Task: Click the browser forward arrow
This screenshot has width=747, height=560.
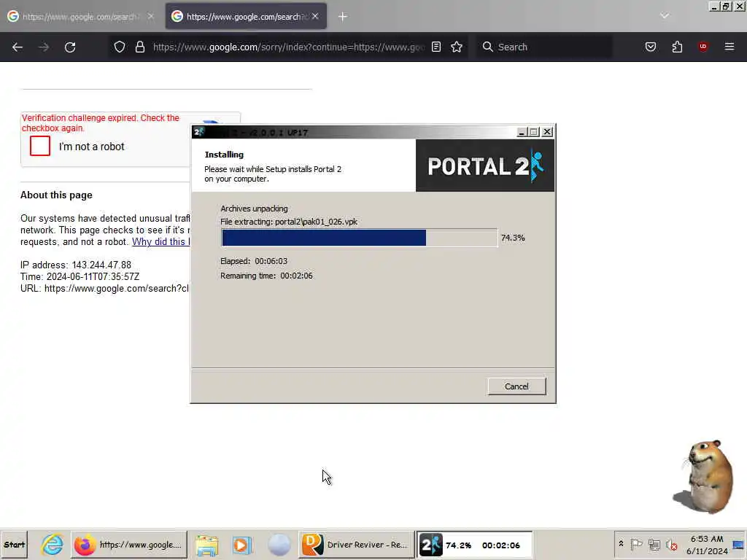Action: click(x=44, y=47)
